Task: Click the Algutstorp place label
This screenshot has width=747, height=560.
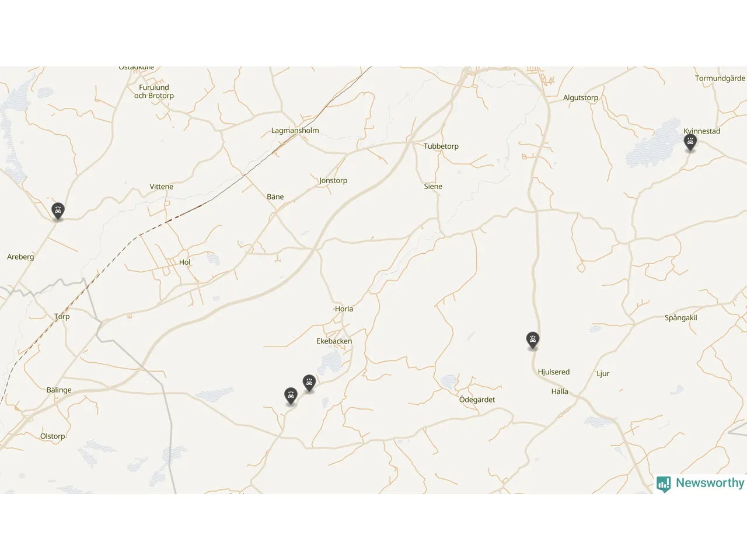Action: (581, 98)
